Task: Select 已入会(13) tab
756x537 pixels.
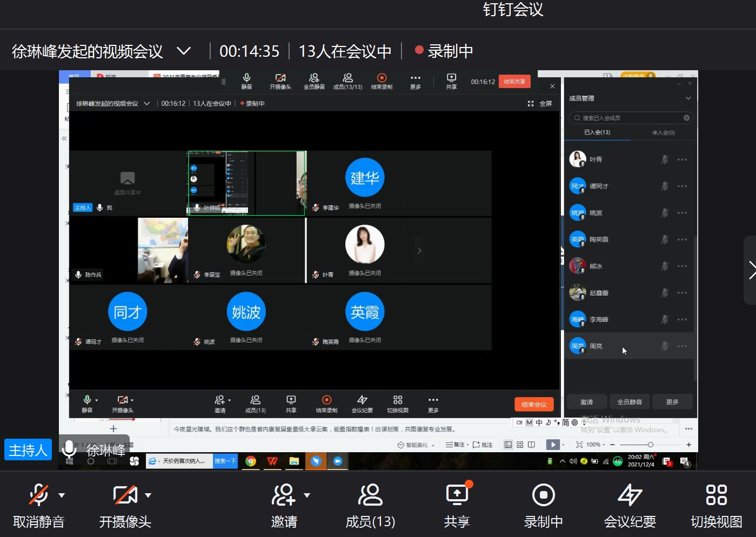Action: pyautogui.click(x=597, y=132)
